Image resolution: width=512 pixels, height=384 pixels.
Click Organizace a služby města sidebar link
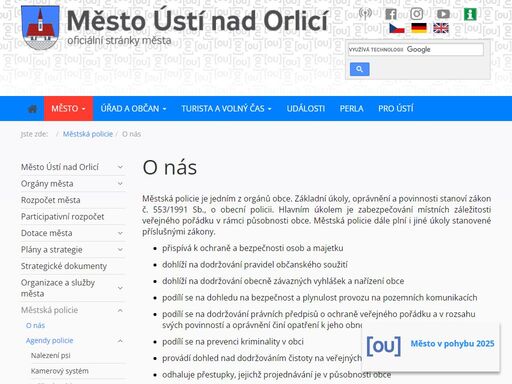58,288
